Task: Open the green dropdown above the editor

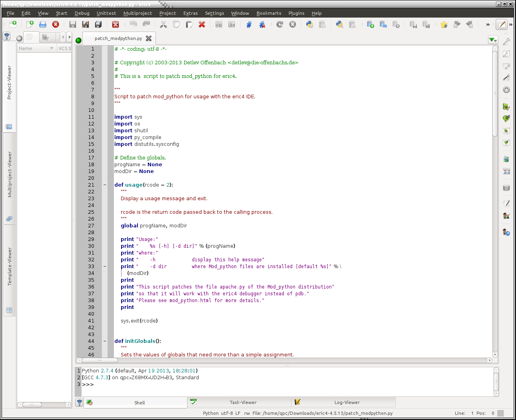Action: click(x=493, y=40)
